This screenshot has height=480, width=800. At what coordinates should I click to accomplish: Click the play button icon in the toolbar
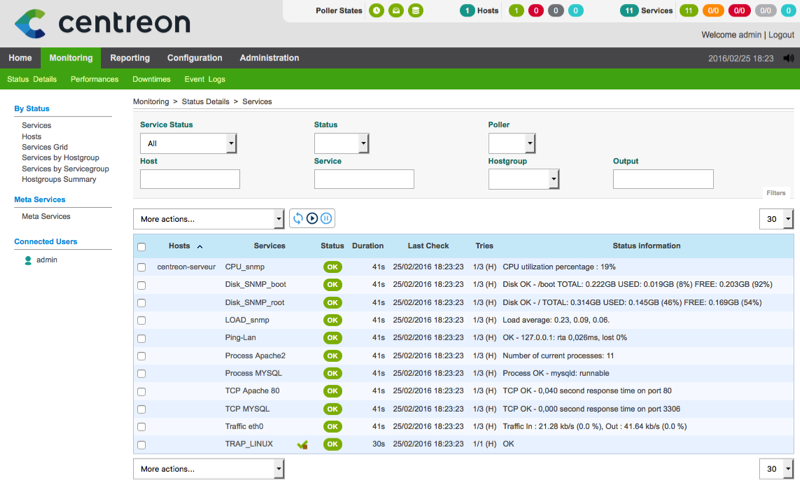(x=312, y=218)
